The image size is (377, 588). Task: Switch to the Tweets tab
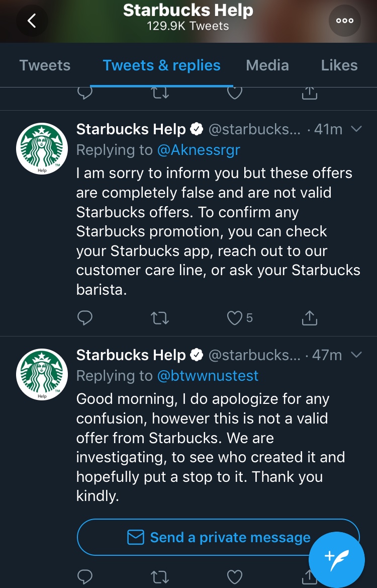point(45,65)
